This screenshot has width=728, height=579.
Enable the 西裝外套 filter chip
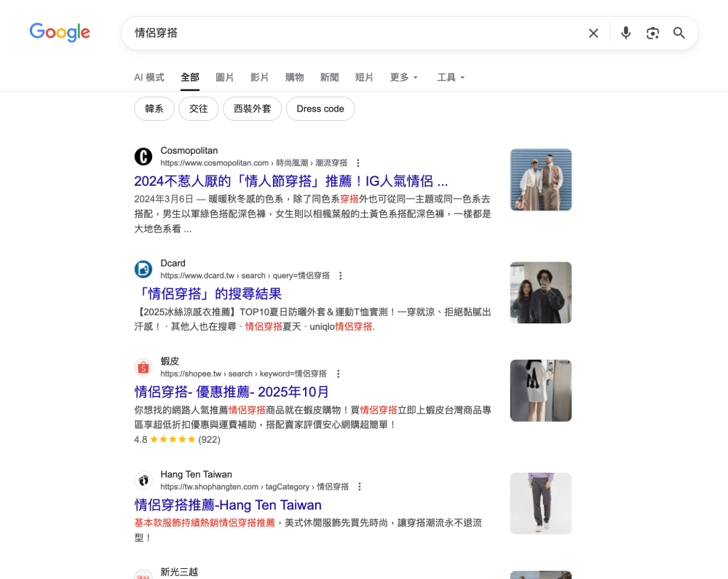point(252,109)
